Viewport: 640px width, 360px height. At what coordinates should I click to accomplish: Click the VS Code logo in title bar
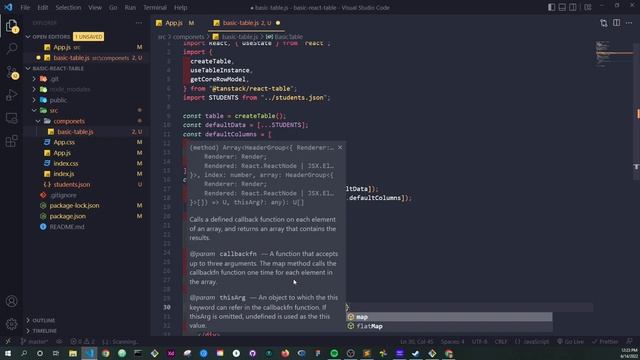tap(9, 7)
